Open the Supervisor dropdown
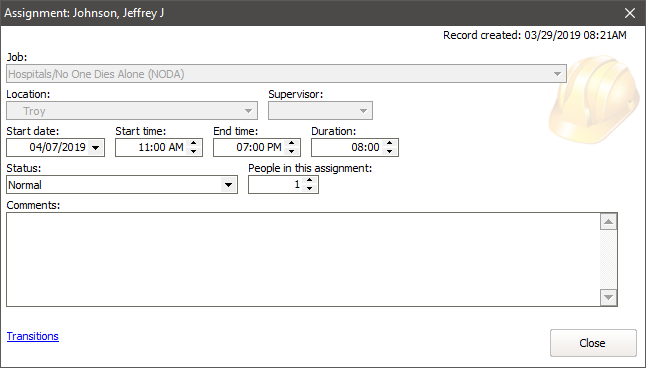This screenshot has height=368, width=646. pos(363,111)
